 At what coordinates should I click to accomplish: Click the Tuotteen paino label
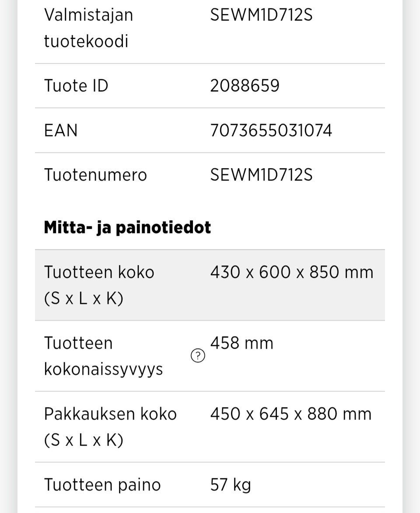click(x=102, y=485)
